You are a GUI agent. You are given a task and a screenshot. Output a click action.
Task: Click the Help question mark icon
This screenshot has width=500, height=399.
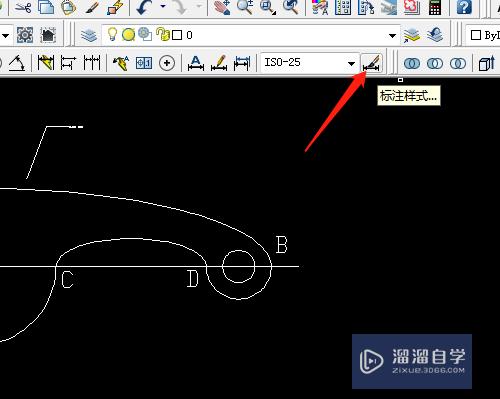pyautogui.click(x=464, y=7)
